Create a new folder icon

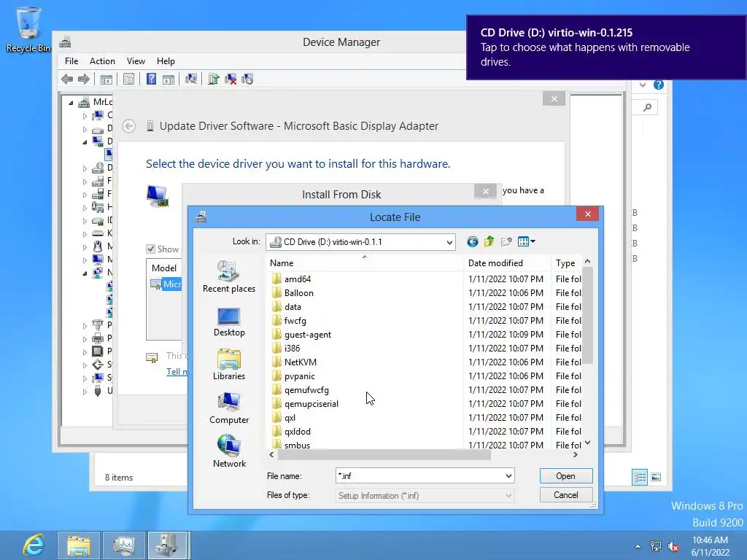click(x=506, y=242)
